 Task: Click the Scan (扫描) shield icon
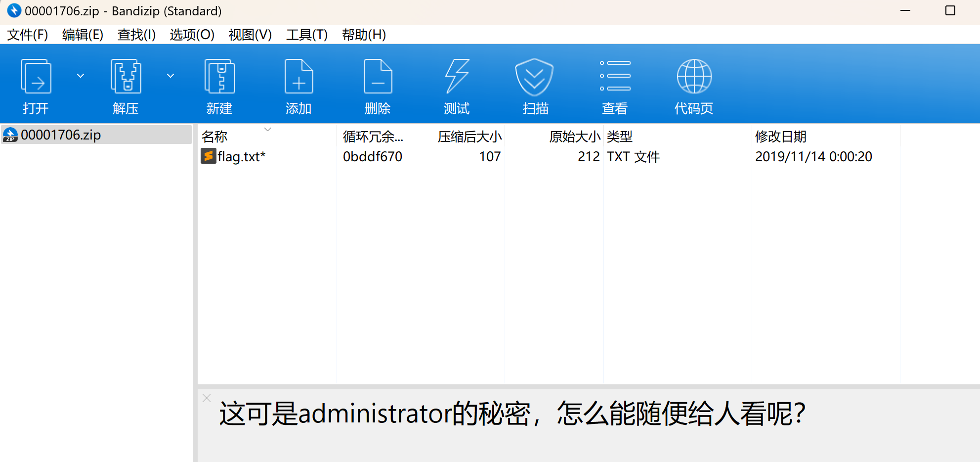(534, 77)
